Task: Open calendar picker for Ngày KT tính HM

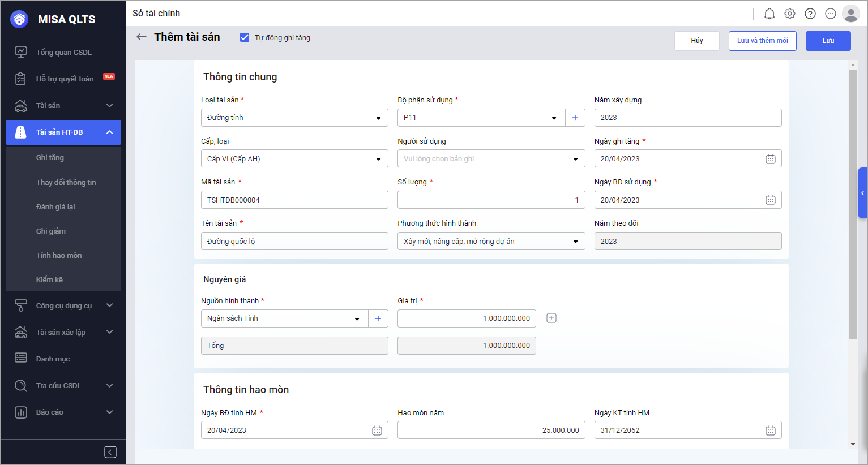Action: pyautogui.click(x=770, y=430)
